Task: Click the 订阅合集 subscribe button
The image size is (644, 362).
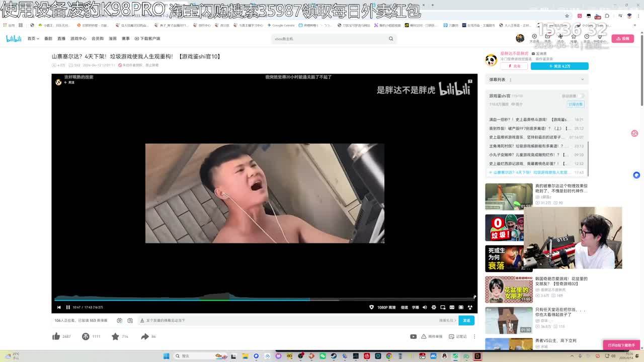Action: point(575,104)
